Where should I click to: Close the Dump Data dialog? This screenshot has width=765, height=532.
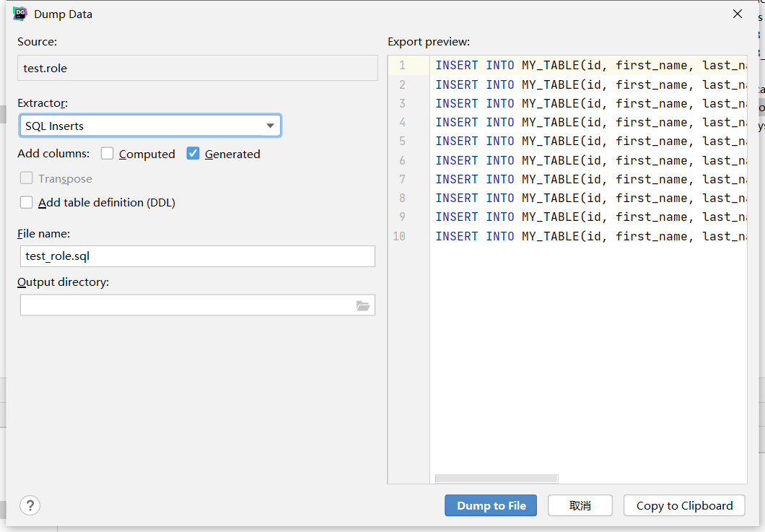[x=738, y=14]
